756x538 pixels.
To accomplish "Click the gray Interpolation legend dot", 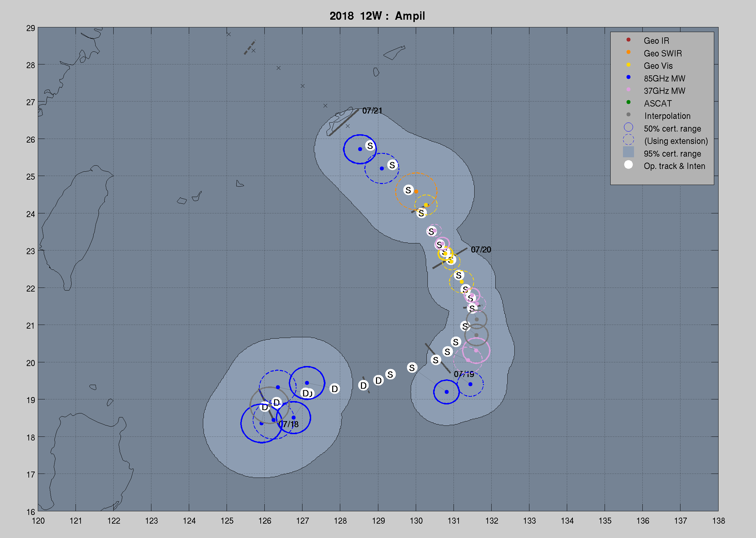I will tap(628, 115).
